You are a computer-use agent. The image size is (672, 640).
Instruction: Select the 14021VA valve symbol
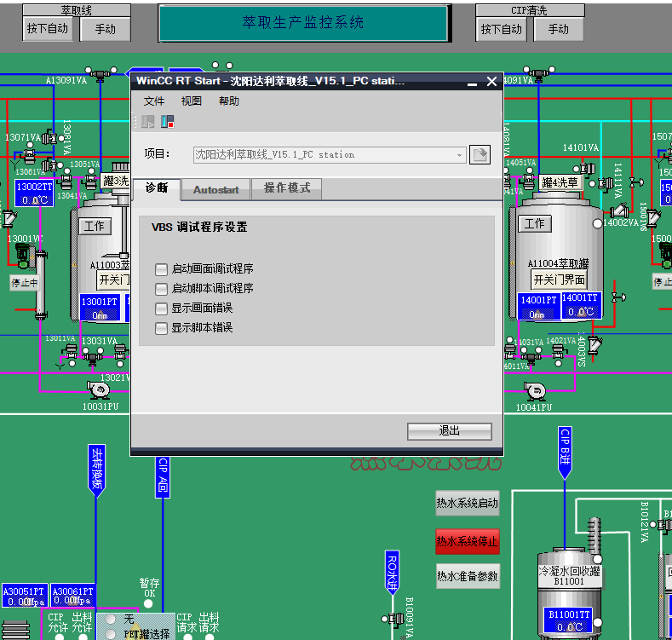tap(558, 352)
